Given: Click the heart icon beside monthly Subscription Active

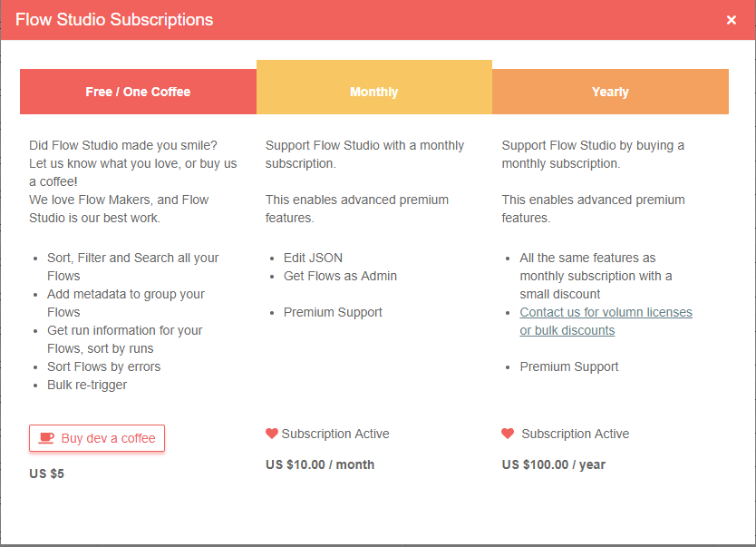Looking at the screenshot, I should (272, 434).
